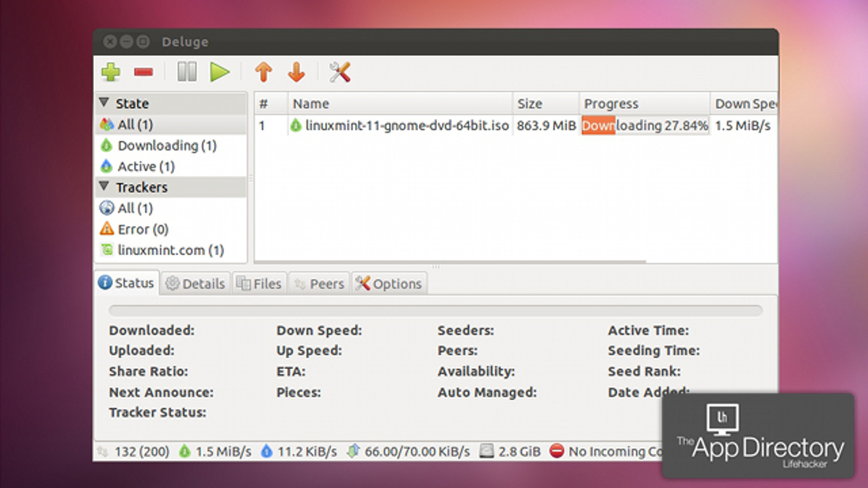Screen dimensions: 868x488
Task: Click the green Add Torrent plus icon
Action: (111, 72)
